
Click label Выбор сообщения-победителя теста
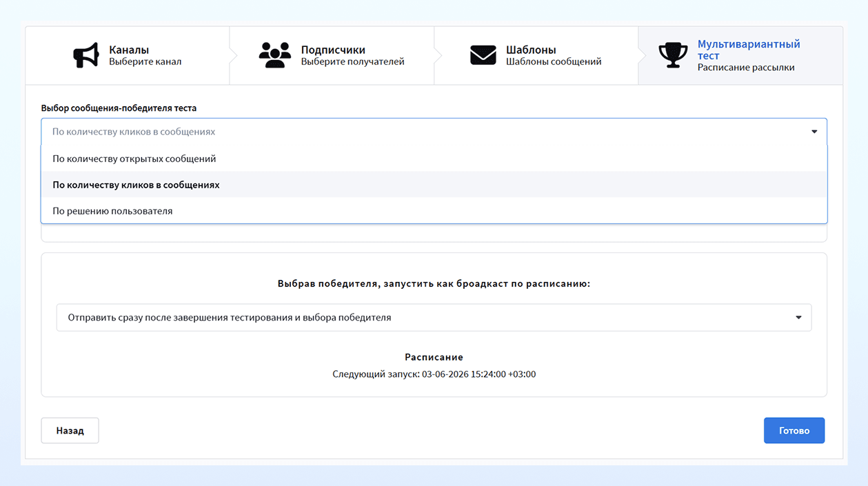[119, 108]
